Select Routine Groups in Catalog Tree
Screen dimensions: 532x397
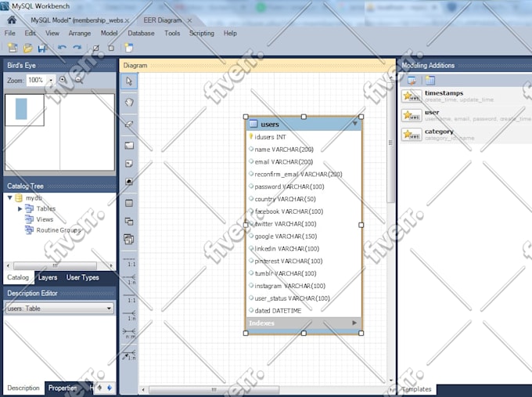59,230
